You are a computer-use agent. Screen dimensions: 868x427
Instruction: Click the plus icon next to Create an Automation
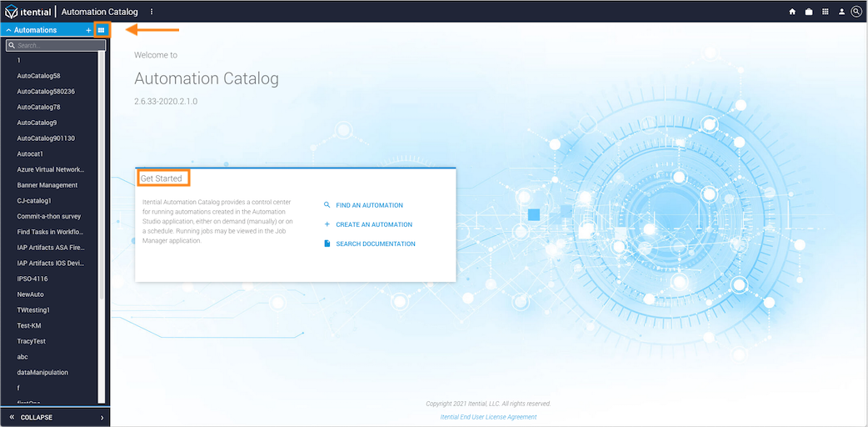[x=327, y=224]
